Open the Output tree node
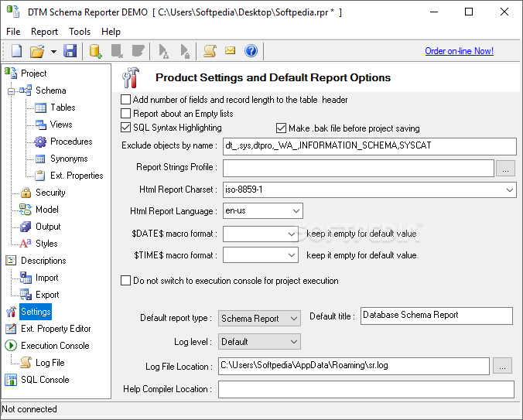The width and height of the screenshot is (523, 420). [48, 227]
